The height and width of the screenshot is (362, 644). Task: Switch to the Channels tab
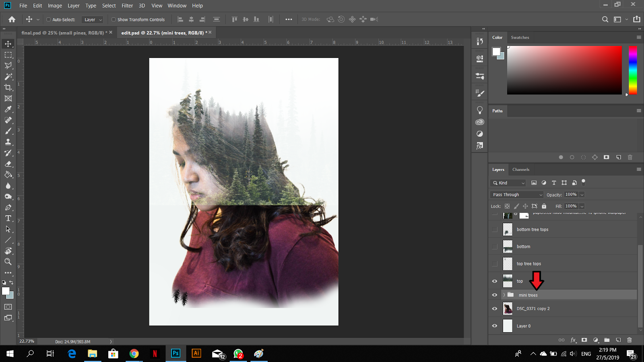coord(521,170)
